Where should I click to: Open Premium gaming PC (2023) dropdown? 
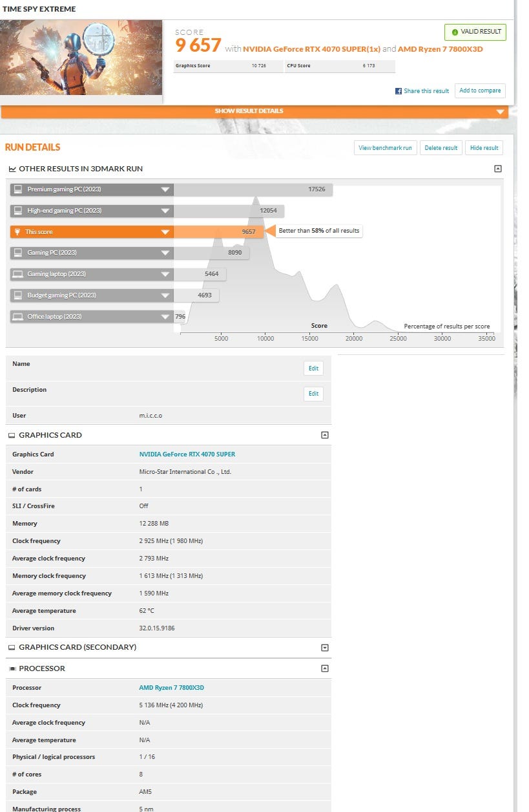pos(165,189)
